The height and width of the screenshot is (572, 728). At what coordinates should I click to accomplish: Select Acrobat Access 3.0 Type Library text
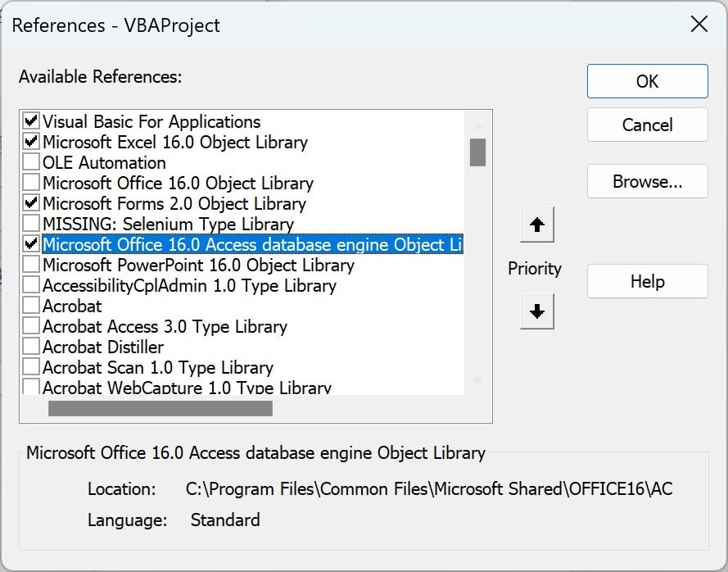point(165,326)
